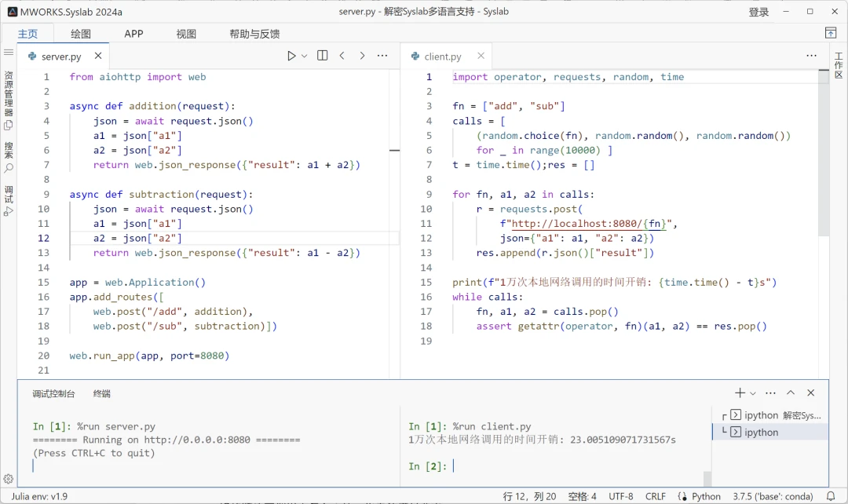Switch to the 调试控制台 tab
This screenshot has width=848, height=504.
point(53,393)
